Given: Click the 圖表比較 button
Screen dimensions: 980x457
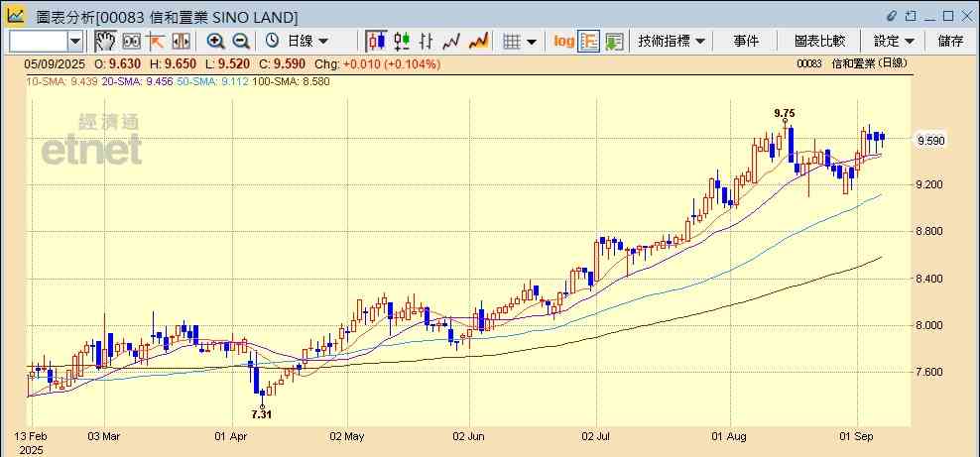Looking at the screenshot, I should [x=820, y=42].
